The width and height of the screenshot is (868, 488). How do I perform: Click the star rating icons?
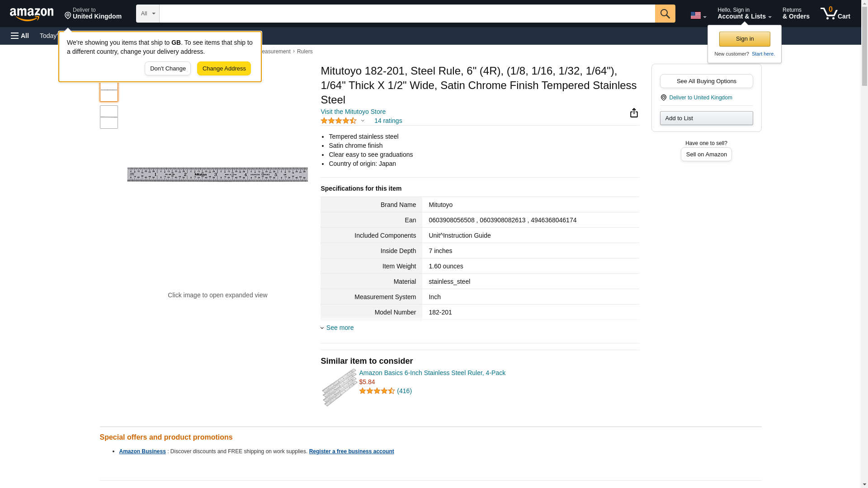(339, 121)
